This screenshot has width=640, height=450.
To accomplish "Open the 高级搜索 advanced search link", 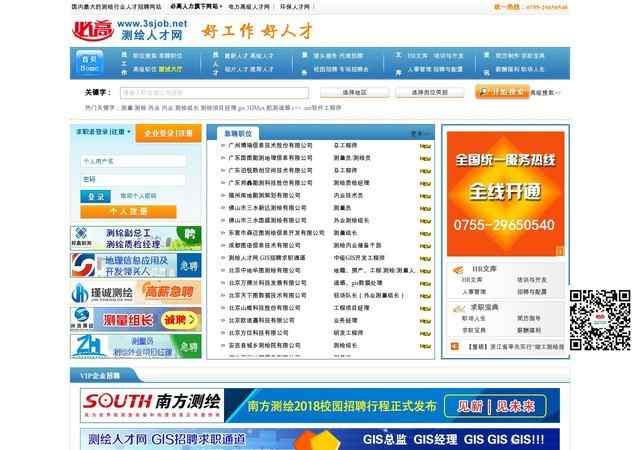I will pyautogui.click(x=544, y=93).
